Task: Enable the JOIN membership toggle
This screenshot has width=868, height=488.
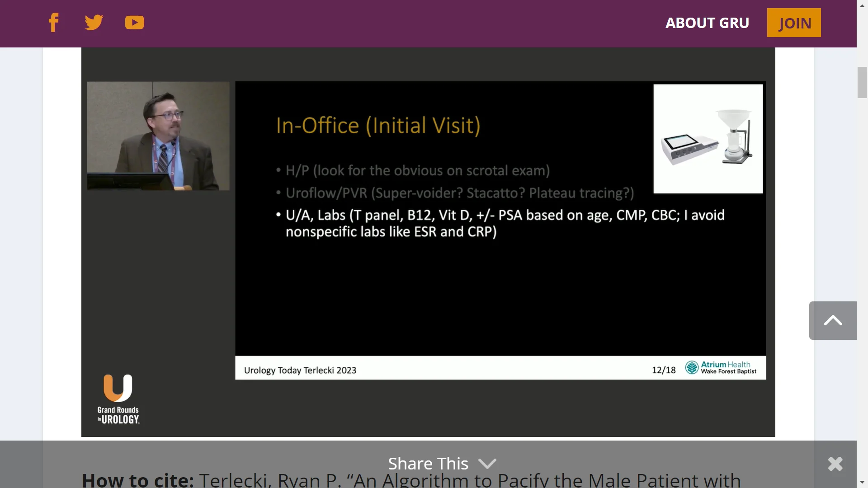Action: tap(794, 22)
